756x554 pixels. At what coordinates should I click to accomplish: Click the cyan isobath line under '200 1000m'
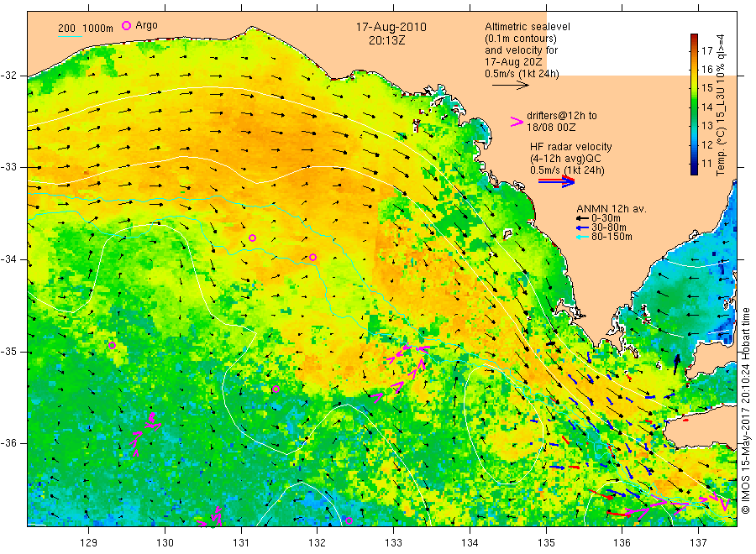[x=70, y=35]
